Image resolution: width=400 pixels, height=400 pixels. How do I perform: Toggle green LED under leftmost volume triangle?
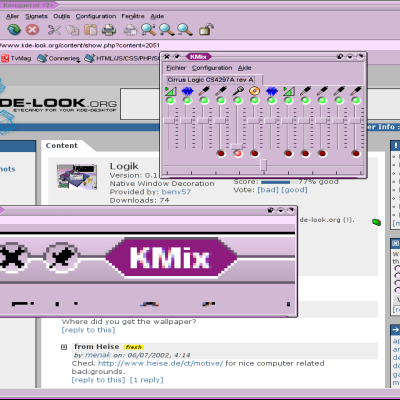click(x=170, y=100)
